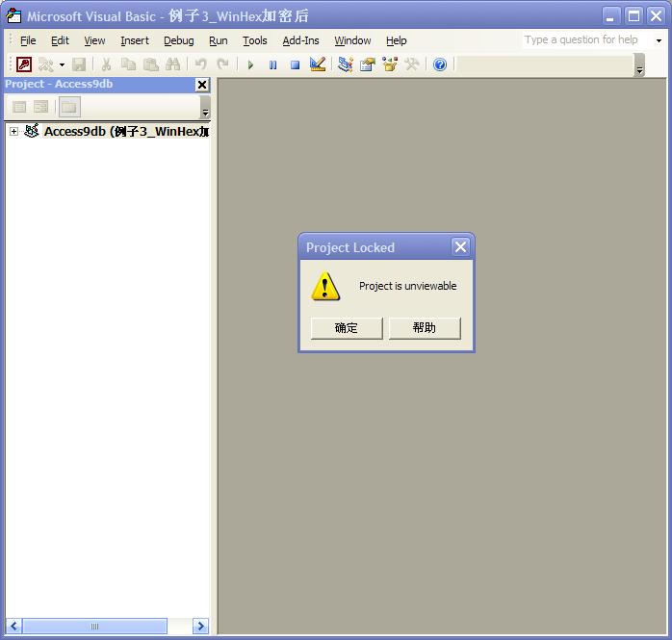Open the Object Browser toolbar icon

390,64
